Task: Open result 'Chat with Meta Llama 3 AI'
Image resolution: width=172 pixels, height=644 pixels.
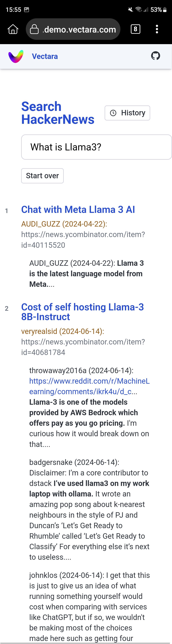Action: (78, 210)
